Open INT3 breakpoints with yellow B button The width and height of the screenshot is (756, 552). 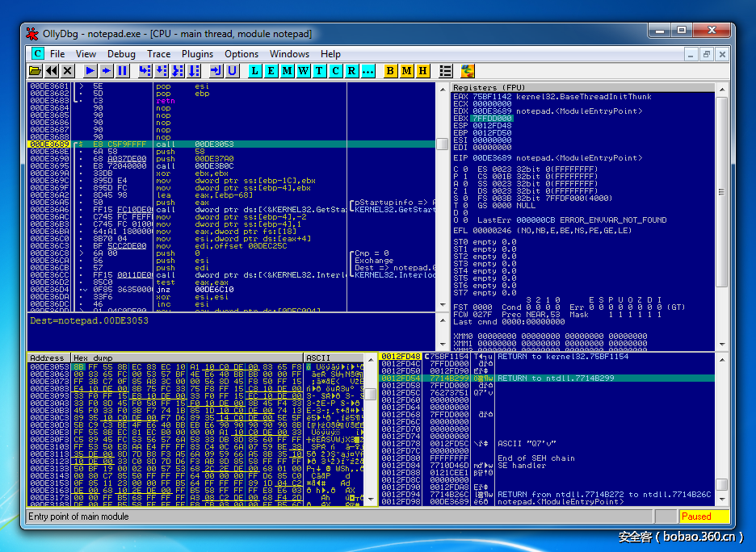390,71
